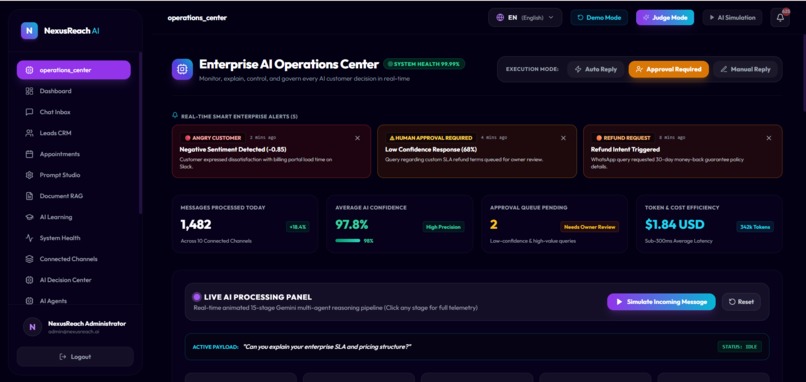This screenshot has width=806, height=382.
Task: Toggle Judge Mode
Action: point(665,17)
